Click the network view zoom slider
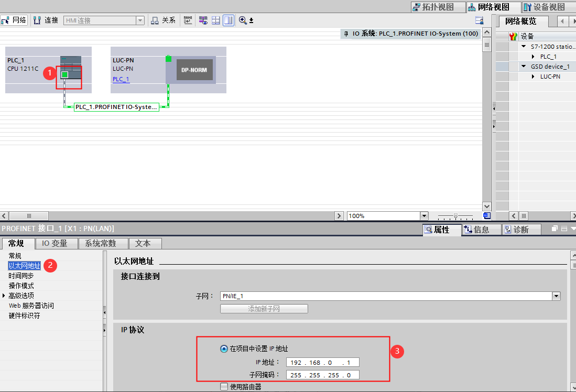 tap(455, 216)
